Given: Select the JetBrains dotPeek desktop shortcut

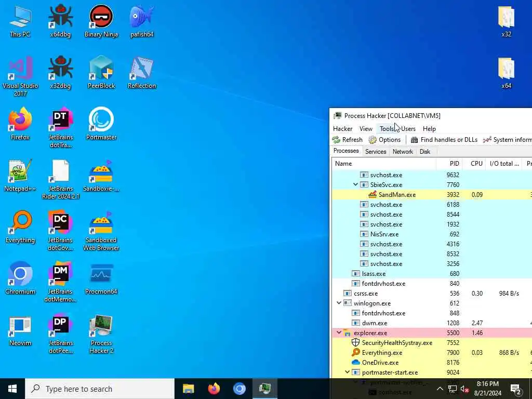Looking at the screenshot, I should pos(60,334).
